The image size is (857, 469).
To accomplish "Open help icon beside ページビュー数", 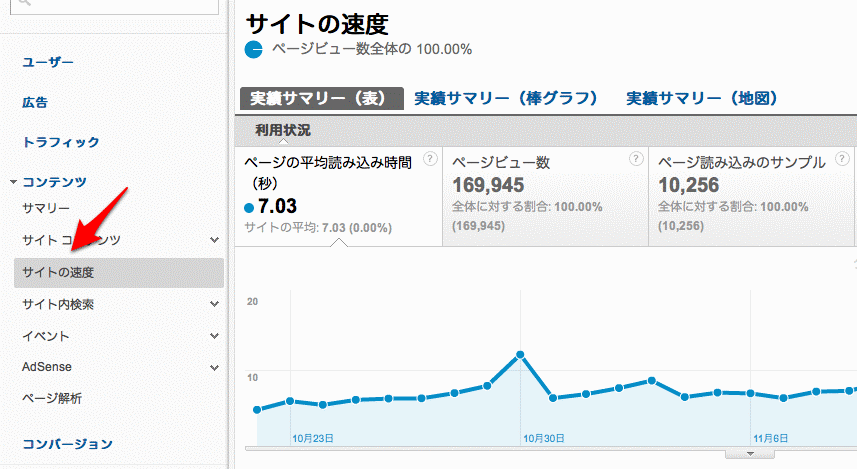I will point(636,159).
